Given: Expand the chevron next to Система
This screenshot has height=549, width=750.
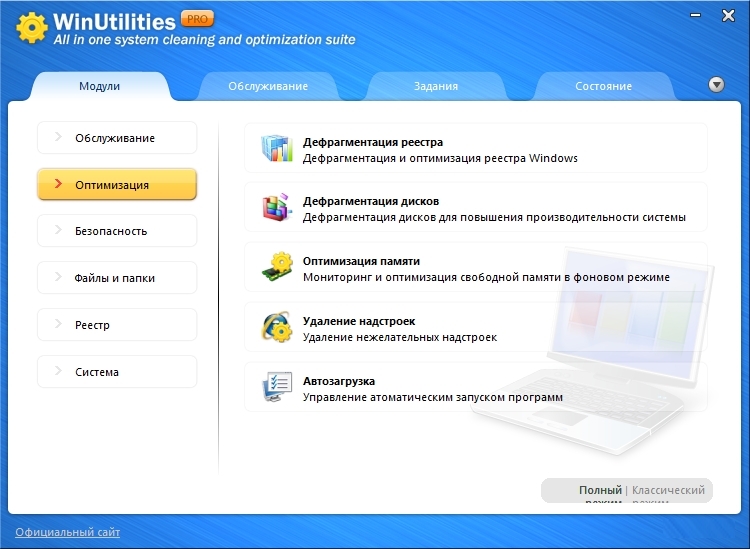Looking at the screenshot, I should [58, 372].
